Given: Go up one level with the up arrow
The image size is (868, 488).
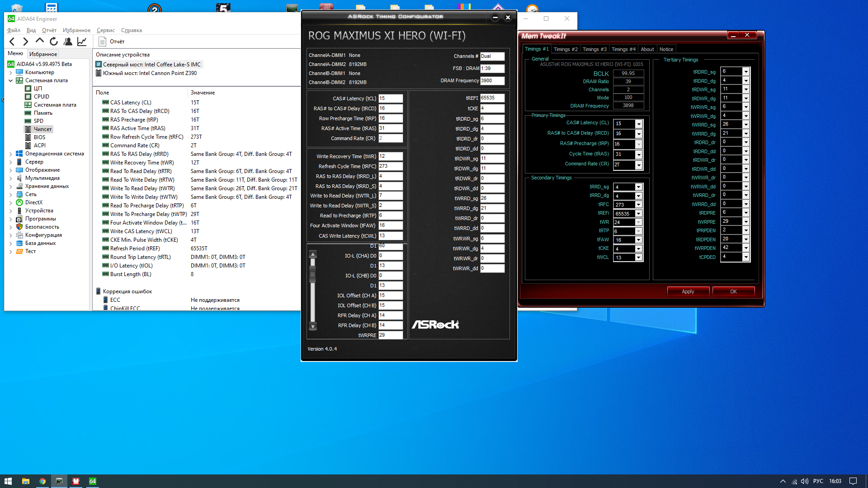Looking at the screenshot, I should 40,41.
